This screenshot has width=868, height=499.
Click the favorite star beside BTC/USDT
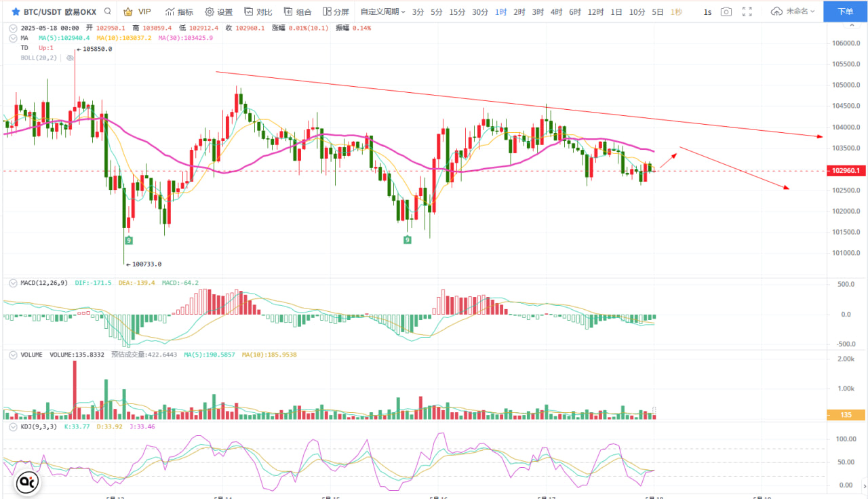click(x=16, y=12)
